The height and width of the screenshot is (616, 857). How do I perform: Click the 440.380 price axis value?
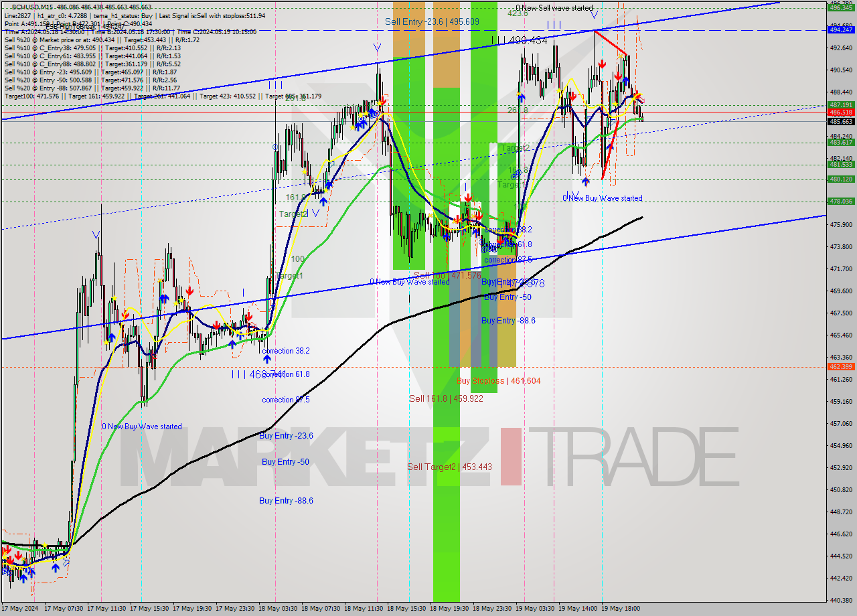point(840,600)
